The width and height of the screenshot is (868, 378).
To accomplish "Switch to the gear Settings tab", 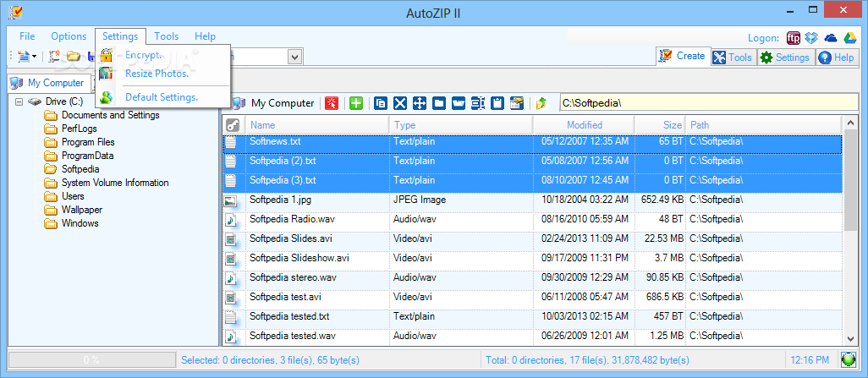I will pyautogui.click(x=785, y=57).
